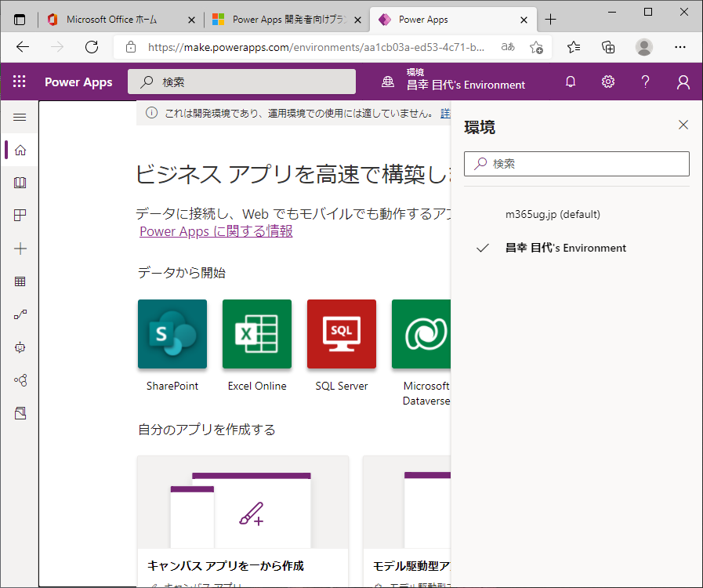The width and height of the screenshot is (703, 588).
Task: Click the address bar URL
Action: pyautogui.click(x=316, y=47)
